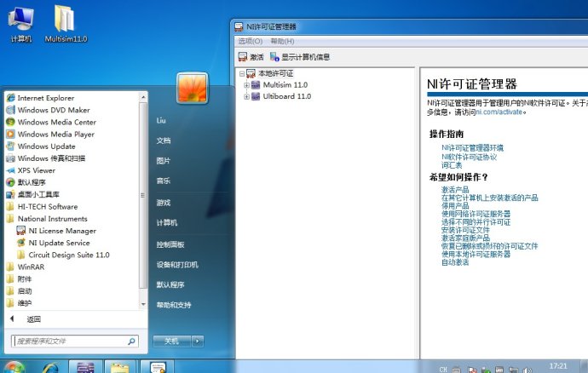Click 显示计算机信息 toolbar button
The height and width of the screenshot is (373, 588).
click(x=300, y=57)
